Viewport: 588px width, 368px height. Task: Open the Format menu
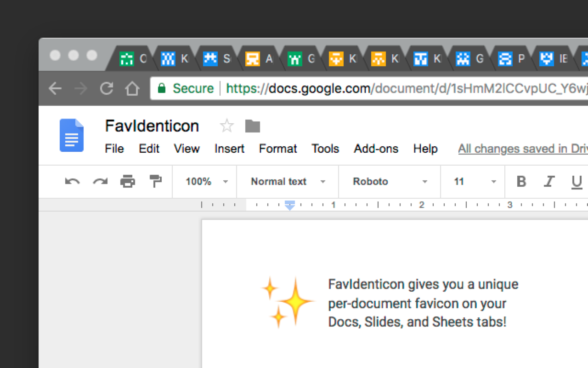(278, 149)
